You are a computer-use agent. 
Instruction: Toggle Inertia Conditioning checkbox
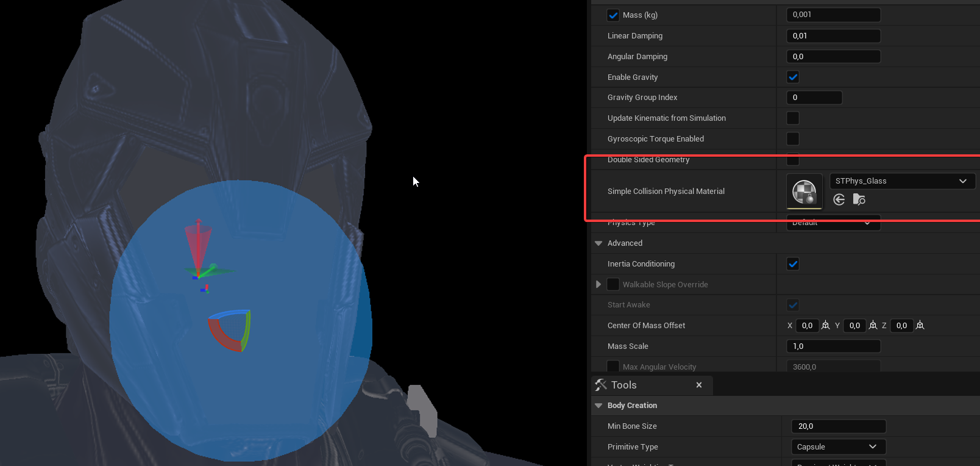793,264
